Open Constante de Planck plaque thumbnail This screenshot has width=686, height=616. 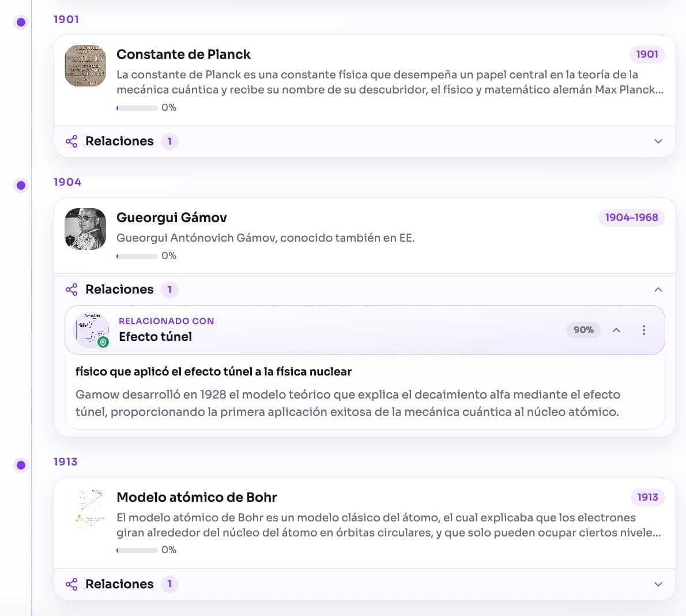pyautogui.click(x=85, y=66)
